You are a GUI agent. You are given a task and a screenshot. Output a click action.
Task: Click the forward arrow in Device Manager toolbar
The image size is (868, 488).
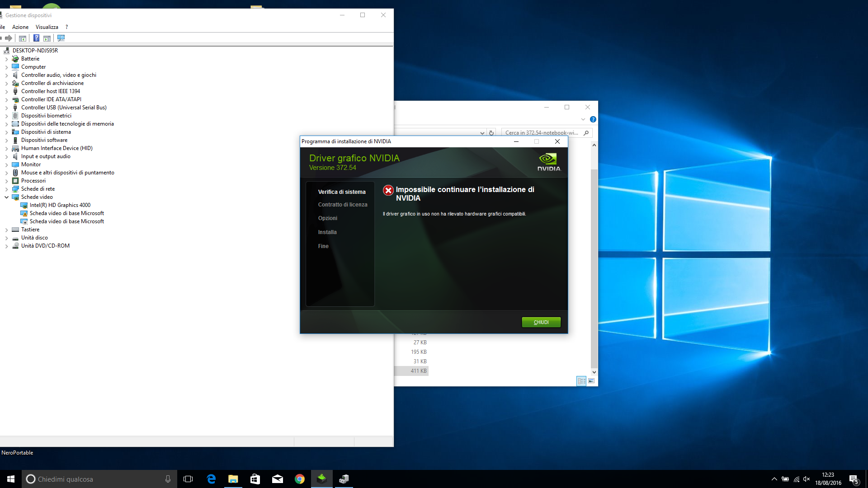point(9,38)
